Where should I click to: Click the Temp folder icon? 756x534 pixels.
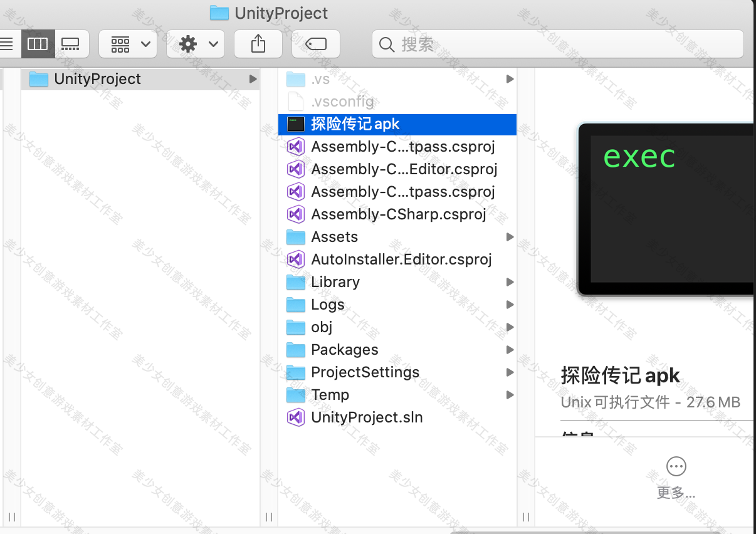pyautogui.click(x=296, y=395)
